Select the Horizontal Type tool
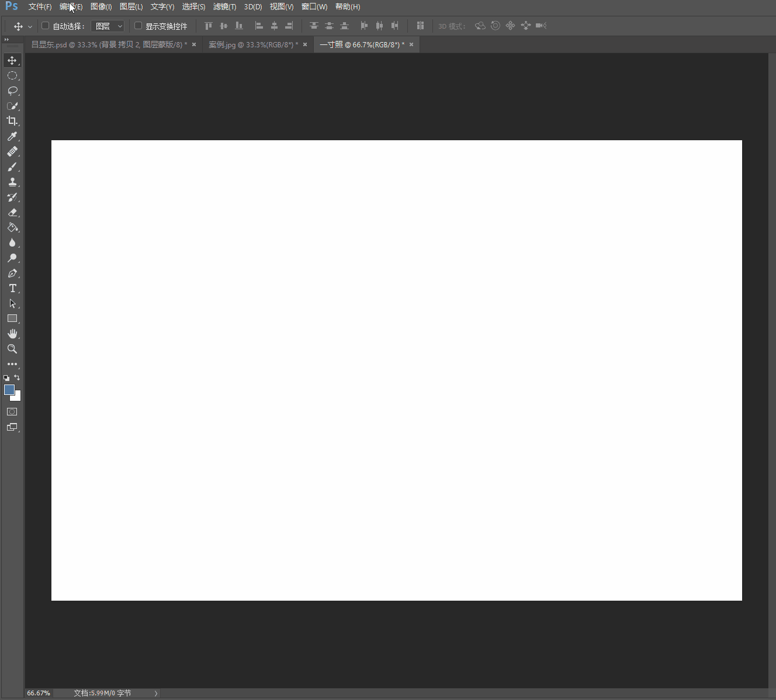Screen dimensions: 776x700 [x=12, y=288]
